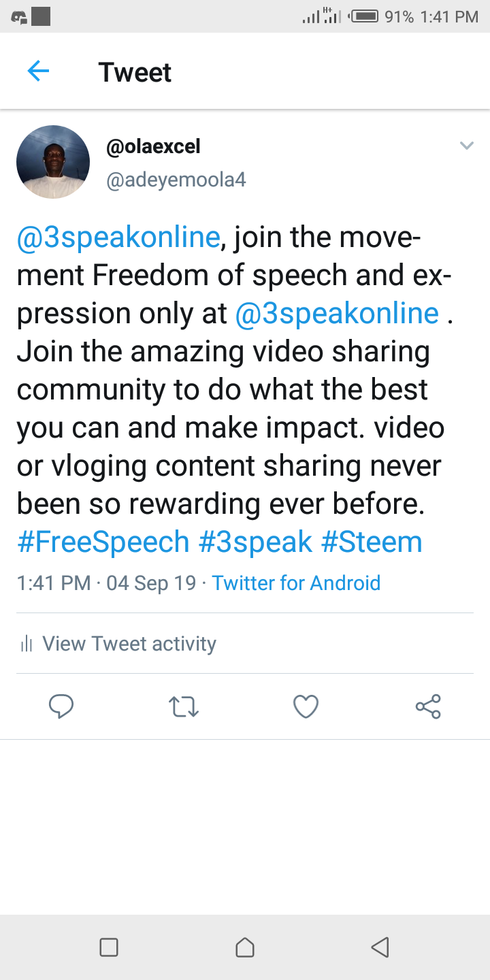Like the tweet with the heart icon
Screen dimensions: 490x980
point(306,707)
